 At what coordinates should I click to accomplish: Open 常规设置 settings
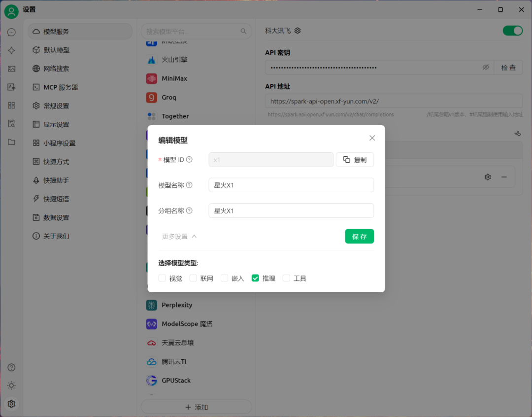80,106
